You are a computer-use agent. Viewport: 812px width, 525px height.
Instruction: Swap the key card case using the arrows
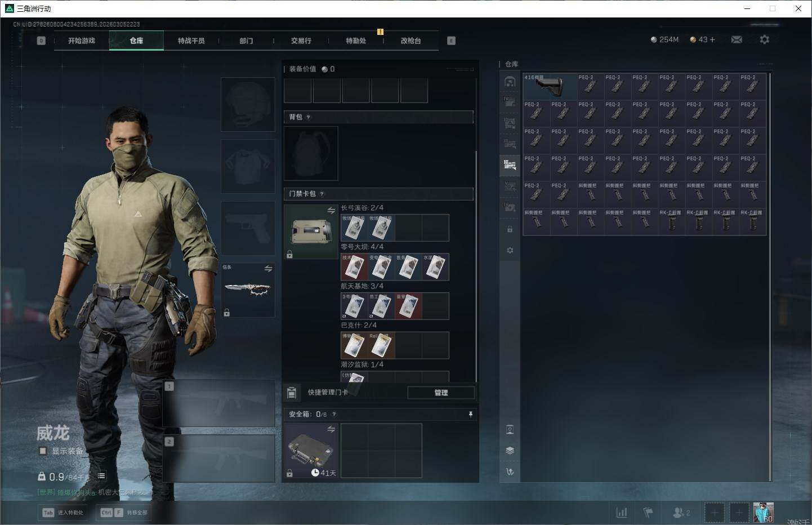[x=331, y=210]
